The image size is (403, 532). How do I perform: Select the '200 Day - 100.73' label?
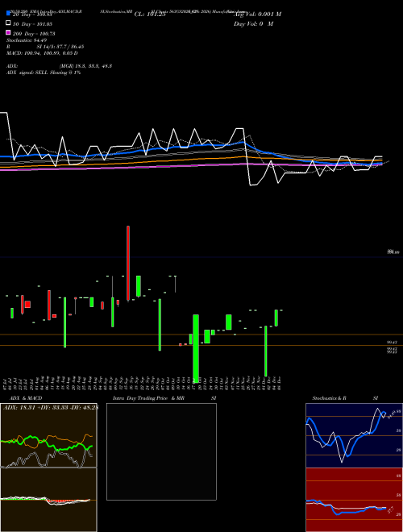coord(34,34)
